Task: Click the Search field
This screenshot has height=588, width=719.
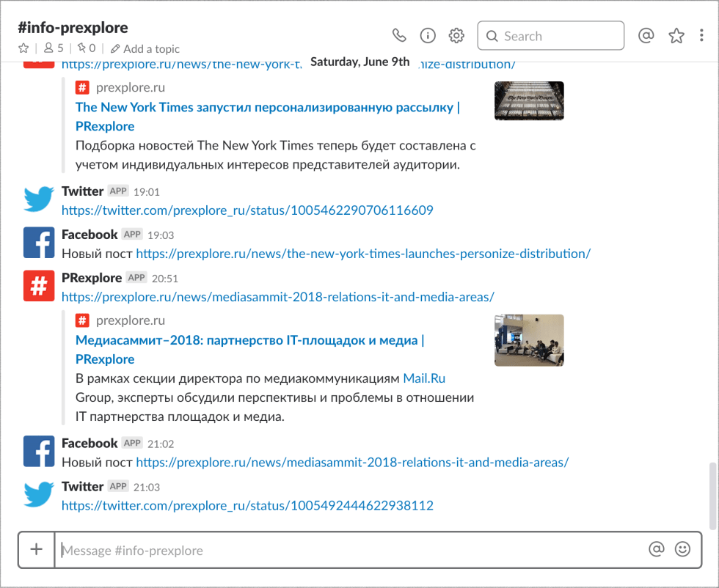Action: click(550, 35)
